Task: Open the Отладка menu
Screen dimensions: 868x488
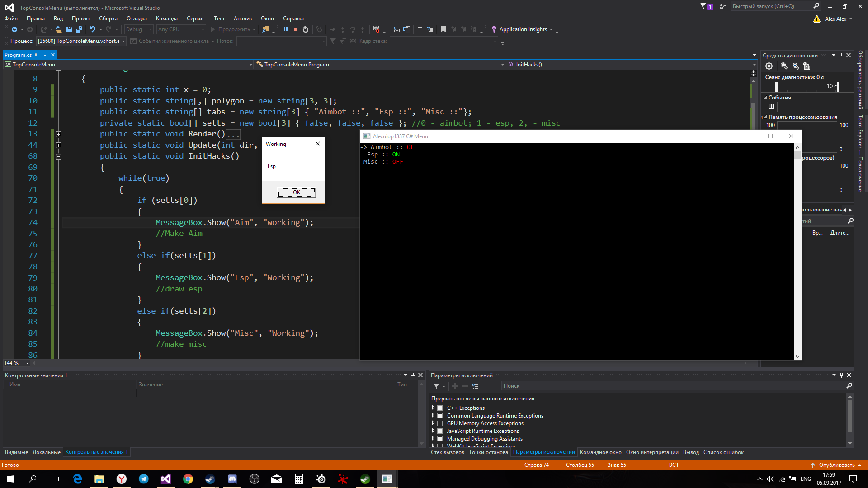Action: coord(137,19)
